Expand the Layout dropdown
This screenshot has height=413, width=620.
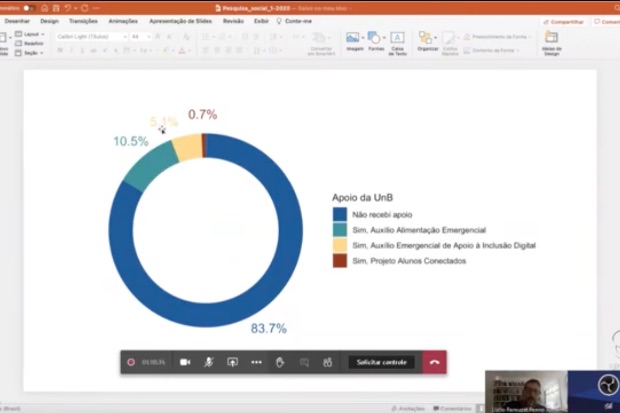click(x=30, y=34)
